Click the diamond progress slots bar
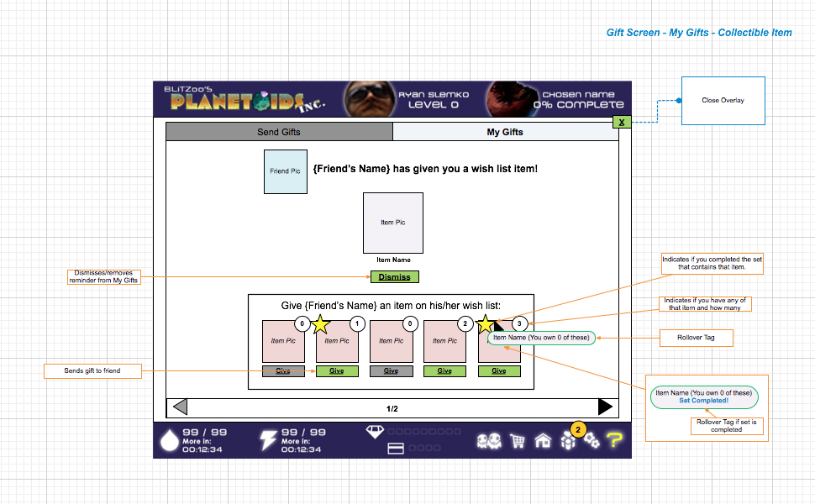Screen dimensions: 815x504 pos(424,431)
